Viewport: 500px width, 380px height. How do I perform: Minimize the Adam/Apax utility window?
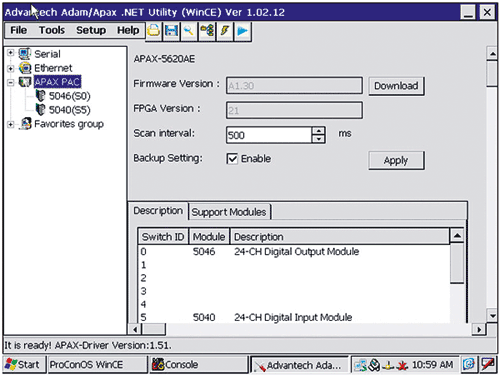pyautogui.click(x=468, y=12)
